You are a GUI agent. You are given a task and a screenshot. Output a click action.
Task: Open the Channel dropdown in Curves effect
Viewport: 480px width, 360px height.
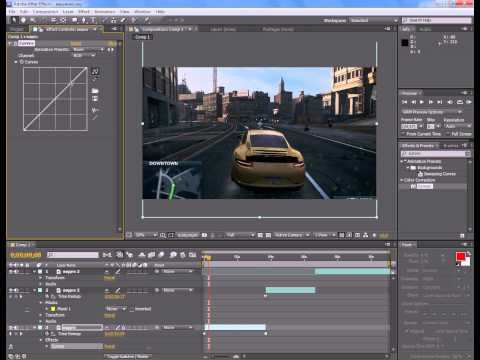[x=84, y=55]
